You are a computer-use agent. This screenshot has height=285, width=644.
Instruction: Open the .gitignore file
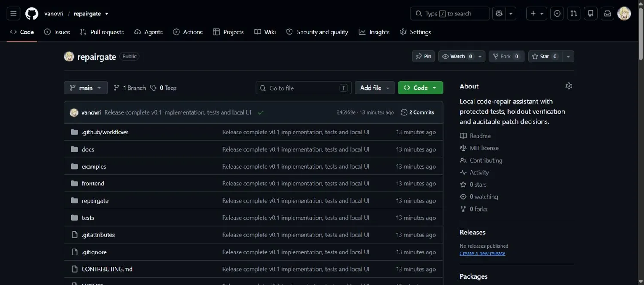click(x=94, y=252)
